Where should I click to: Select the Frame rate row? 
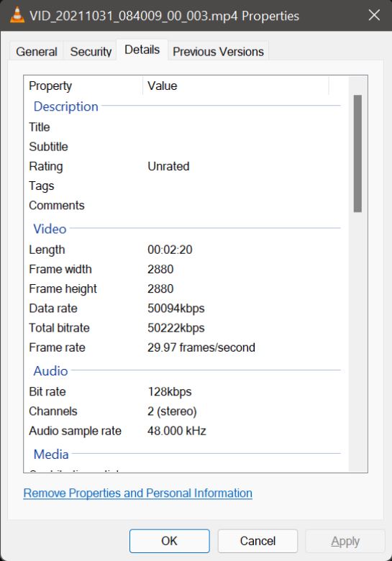pos(184,347)
